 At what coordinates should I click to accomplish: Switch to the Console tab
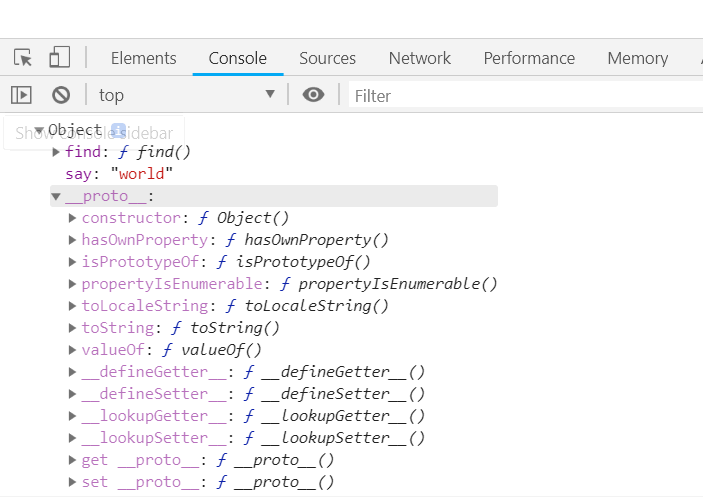click(238, 58)
